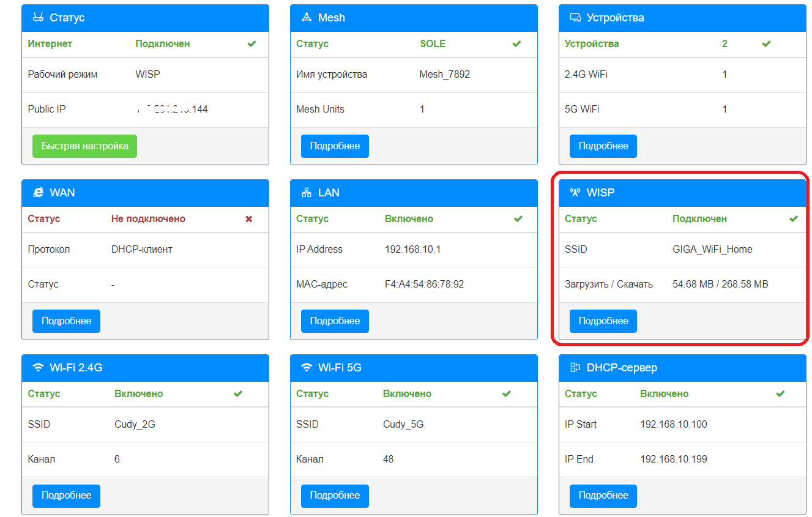Screen dimensions: 812x517
Task: Click the WISP antenna icon
Action: click(575, 193)
